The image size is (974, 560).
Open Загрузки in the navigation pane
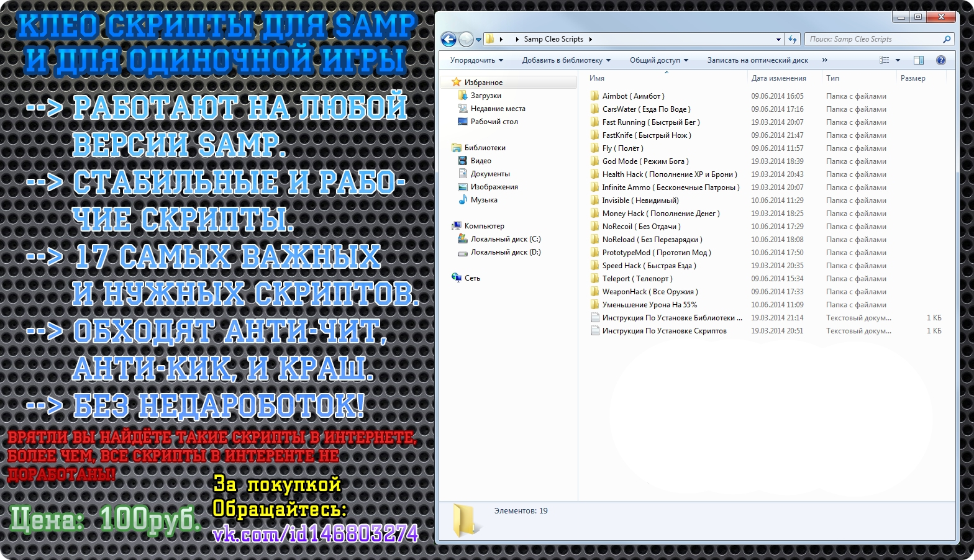click(x=485, y=96)
